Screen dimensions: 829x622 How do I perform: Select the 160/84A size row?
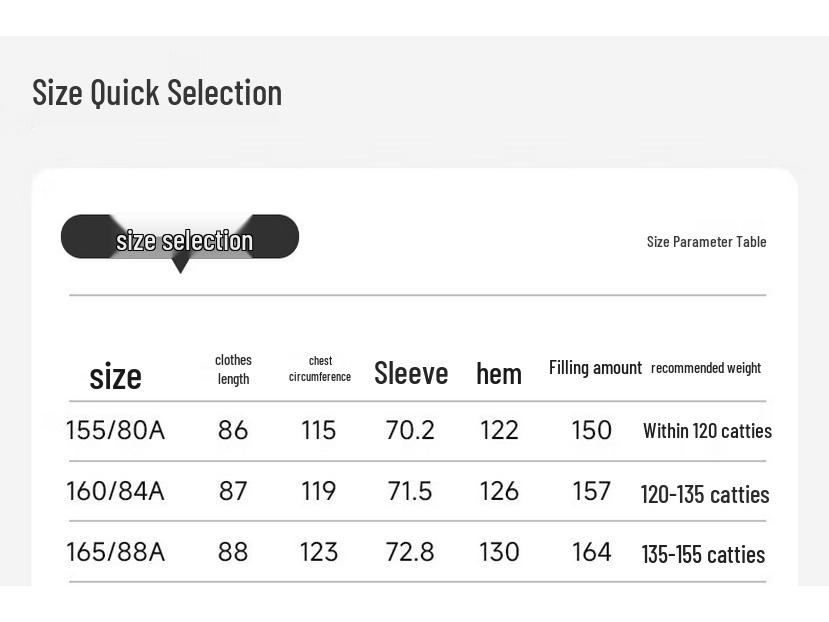coord(115,491)
